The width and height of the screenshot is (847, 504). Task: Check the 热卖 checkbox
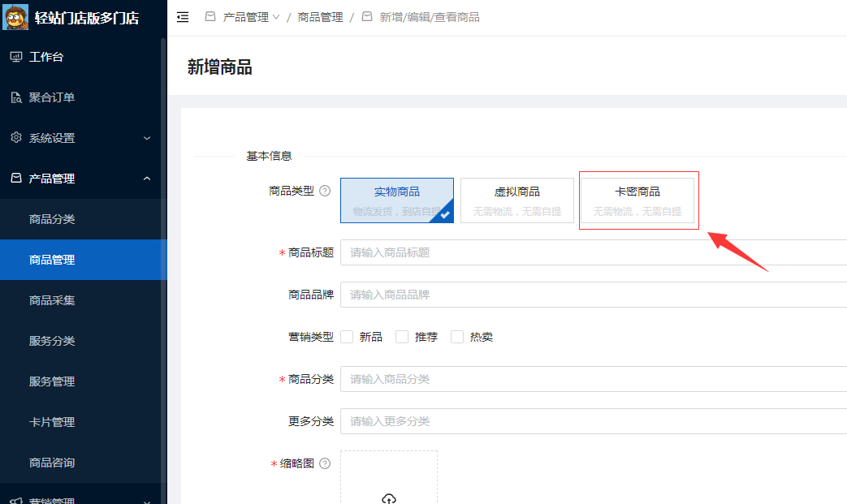pos(457,337)
